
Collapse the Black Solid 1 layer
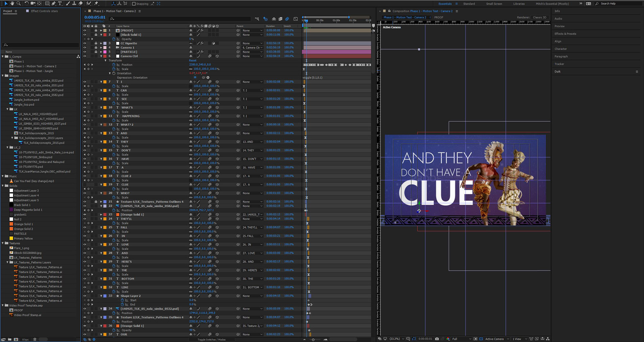pos(101,35)
